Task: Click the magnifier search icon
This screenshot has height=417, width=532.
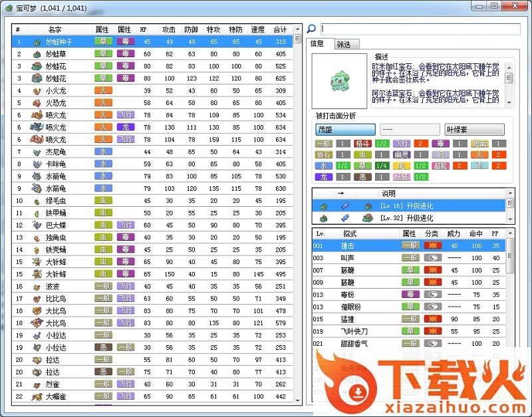Action: tap(311, 29)
